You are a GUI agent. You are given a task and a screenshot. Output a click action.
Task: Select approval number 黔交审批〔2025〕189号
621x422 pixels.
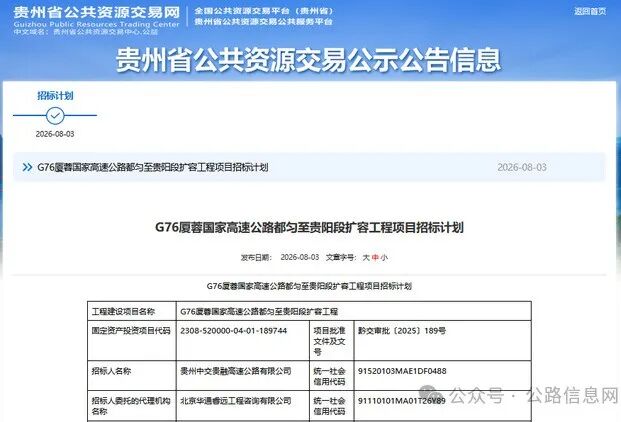[402, 331]
